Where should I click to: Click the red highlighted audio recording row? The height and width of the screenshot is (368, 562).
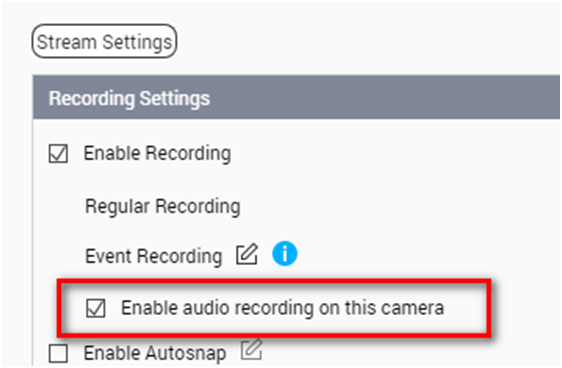pyautogui.click(x=274, y=309)
